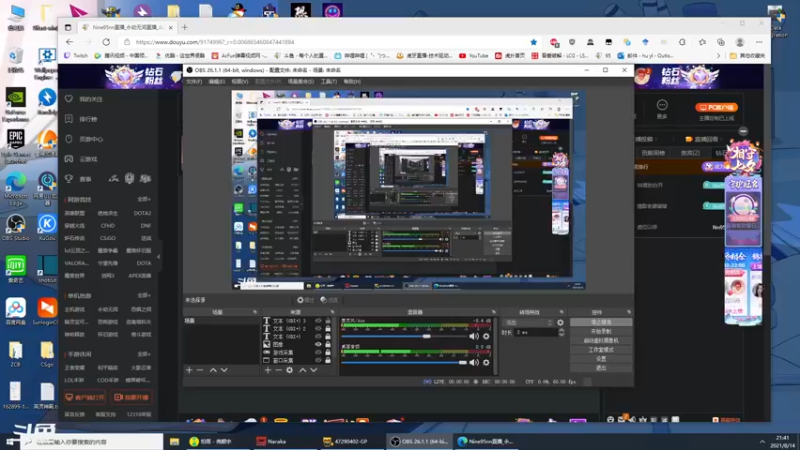Screen dimensions: 800x450
Task: Refresh the Douyu page in Edge
Action: coord(106,42)
